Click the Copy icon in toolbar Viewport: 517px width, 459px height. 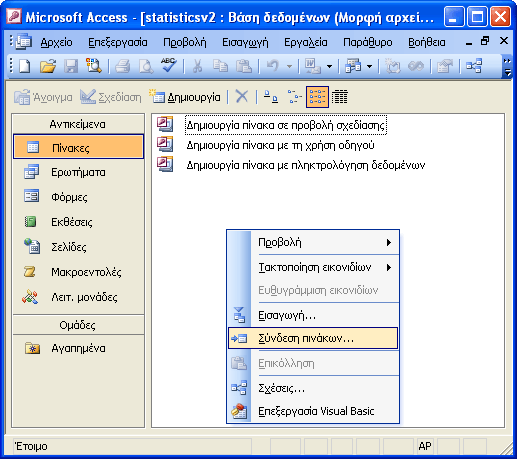coord(220,66)
